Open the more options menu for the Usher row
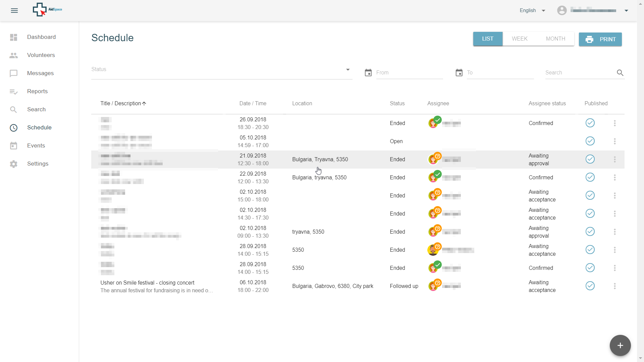644x362 pixels. click(614, 286)
